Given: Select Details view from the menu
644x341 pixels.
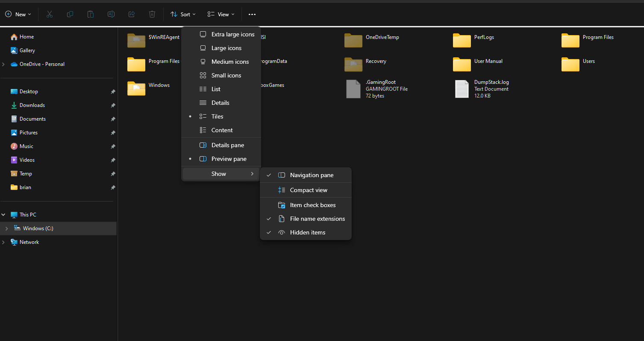Looking at the screenshot, I should coord(220,103).
